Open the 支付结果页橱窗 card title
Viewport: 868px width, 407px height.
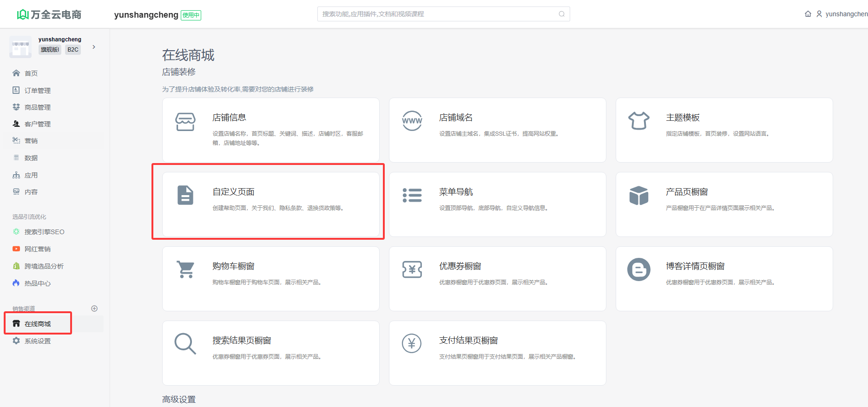(468, 341)
